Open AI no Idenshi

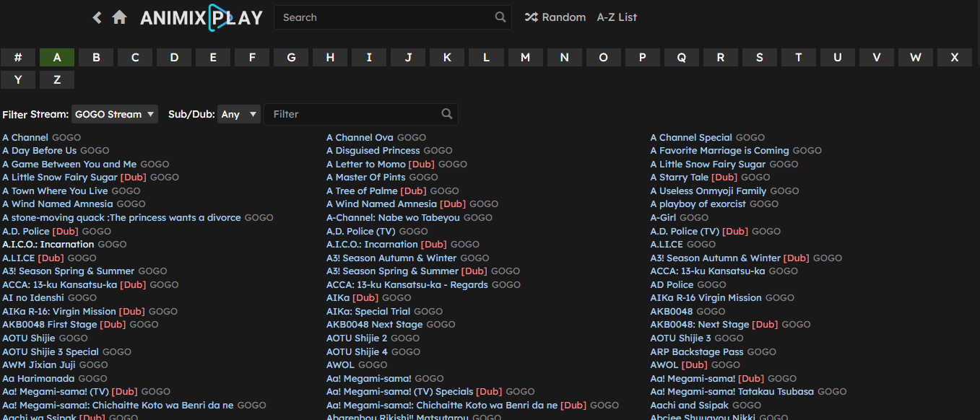33,297
